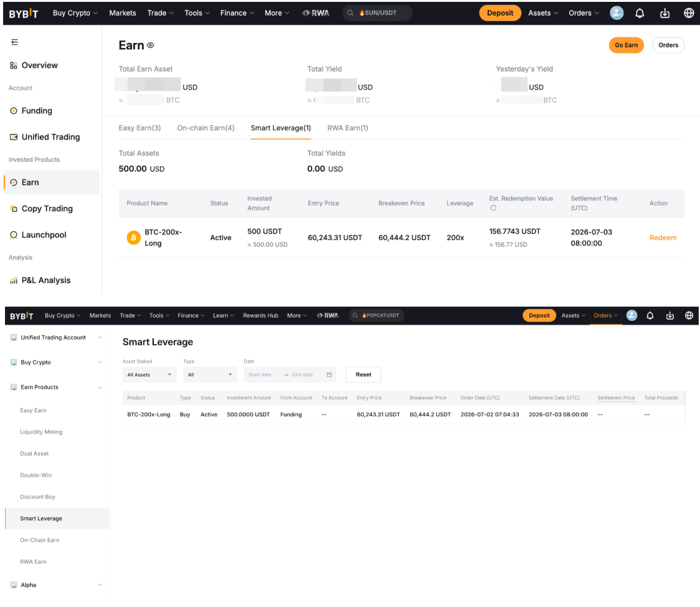The image size is (700, 607).
Task: Select Liquidity Mining in bottom sidebar
Action: (x=41, y=432)
